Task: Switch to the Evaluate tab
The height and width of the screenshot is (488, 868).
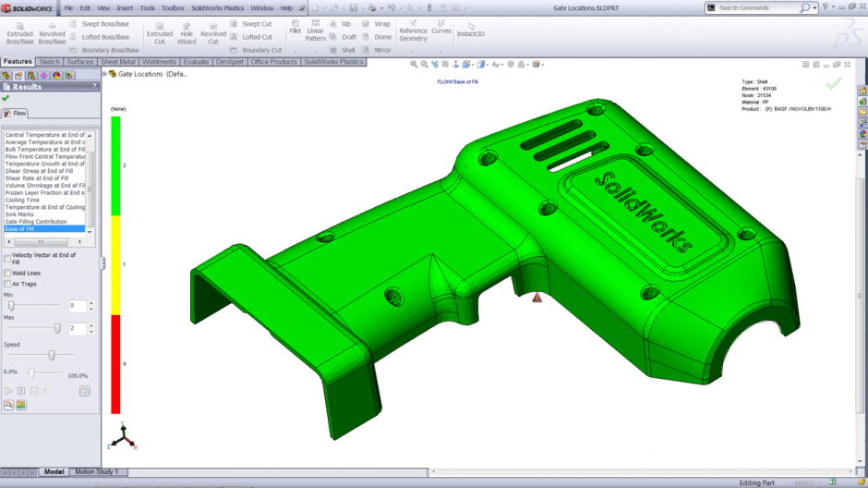Action: [196, 62]
